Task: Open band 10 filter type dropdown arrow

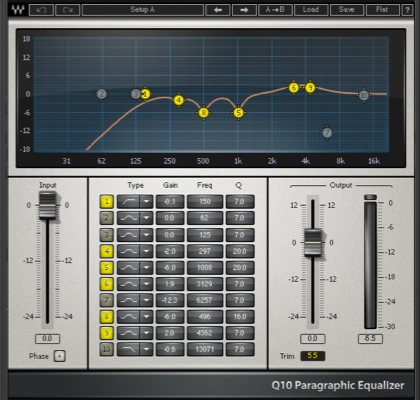Action: click(x=146, y=349)
